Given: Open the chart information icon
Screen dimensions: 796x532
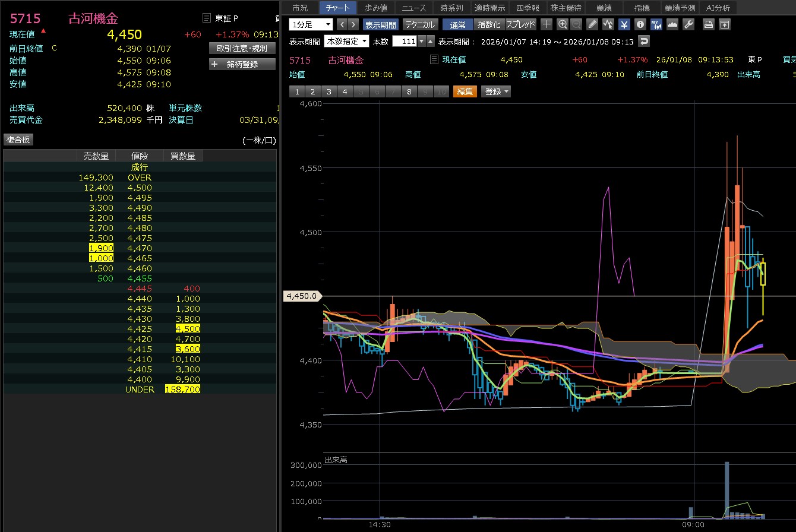Looking at the screenshot, I should (x=640, y=24).
